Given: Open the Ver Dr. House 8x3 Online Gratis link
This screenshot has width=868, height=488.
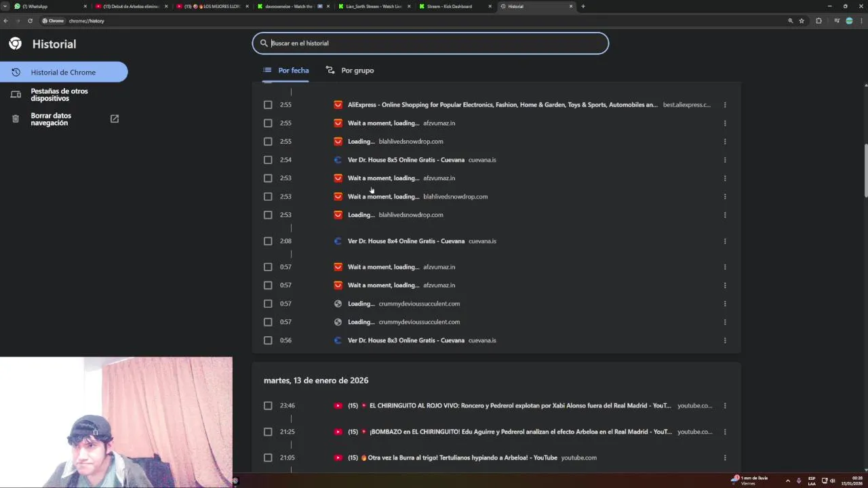Looking at the screenshot, I should tap(406, 340).
